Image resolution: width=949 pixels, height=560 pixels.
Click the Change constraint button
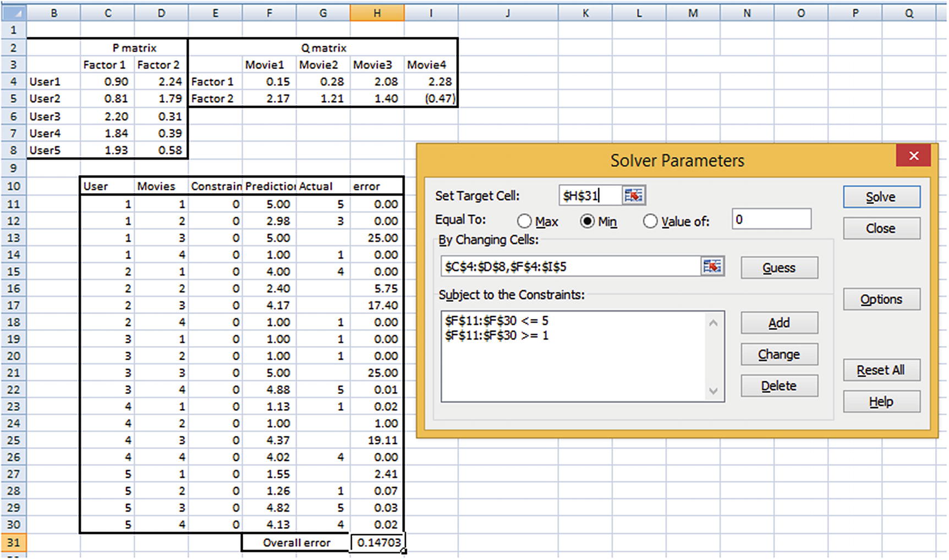click(778, 355)
